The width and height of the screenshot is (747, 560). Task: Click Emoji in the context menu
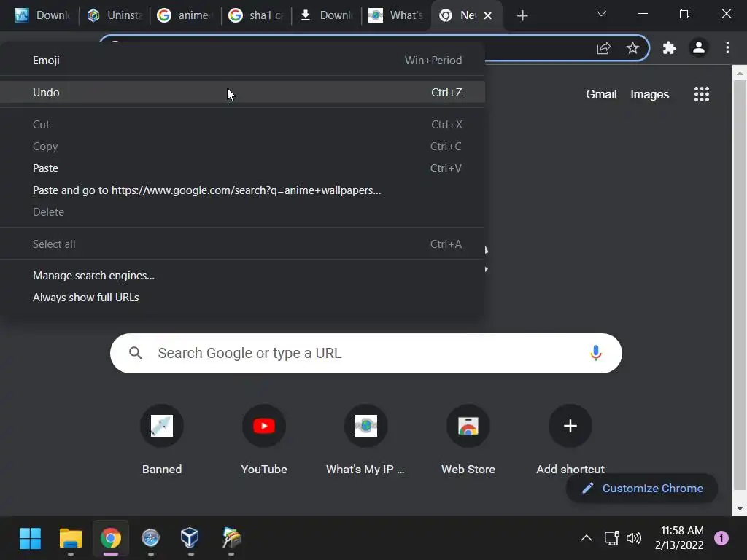click(x=242, y=61)
